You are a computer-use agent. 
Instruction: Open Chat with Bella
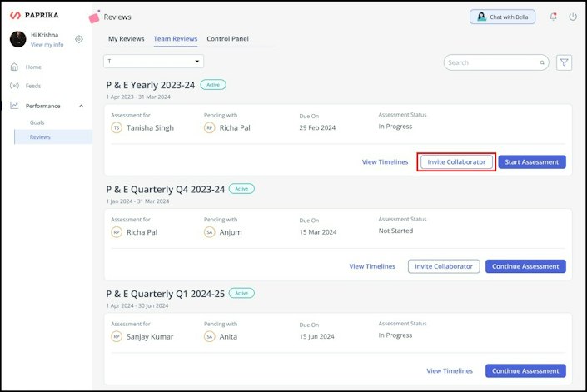502,17
